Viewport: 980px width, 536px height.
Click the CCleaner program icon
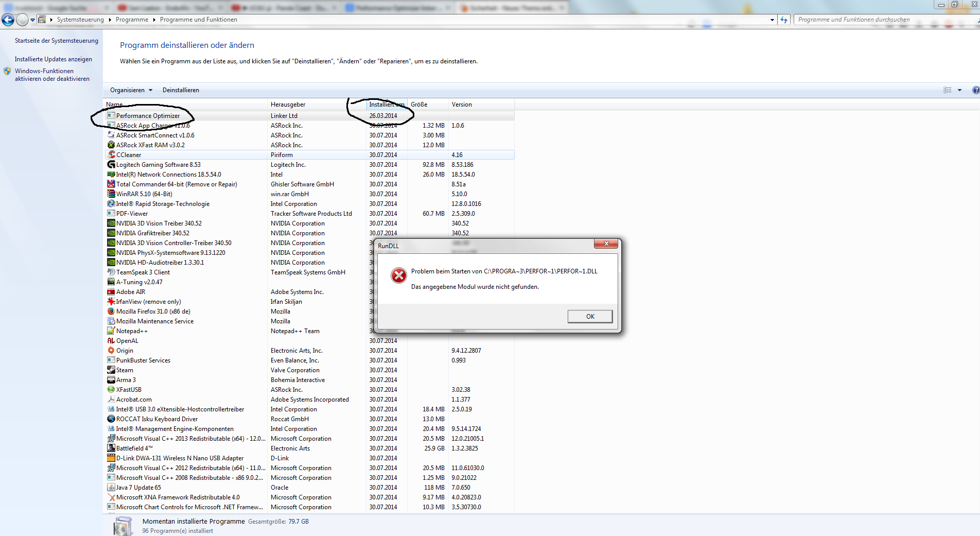pos(111,155)
